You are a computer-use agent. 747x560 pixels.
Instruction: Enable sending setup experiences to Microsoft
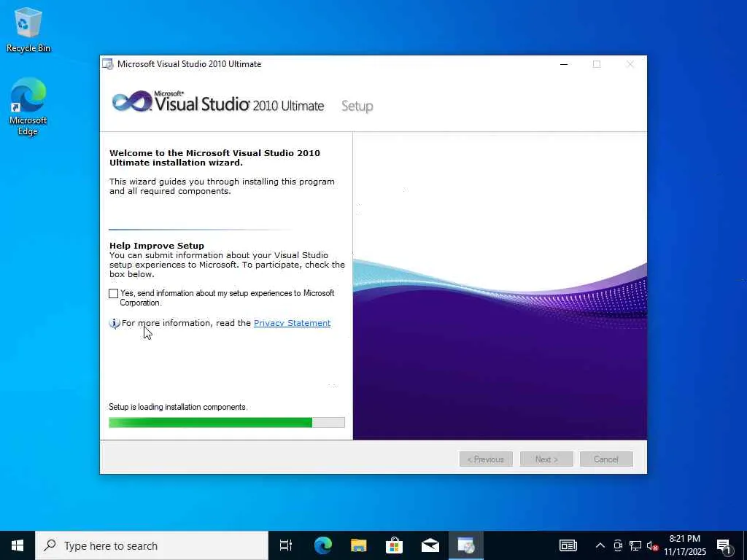[x=113, y=293]
